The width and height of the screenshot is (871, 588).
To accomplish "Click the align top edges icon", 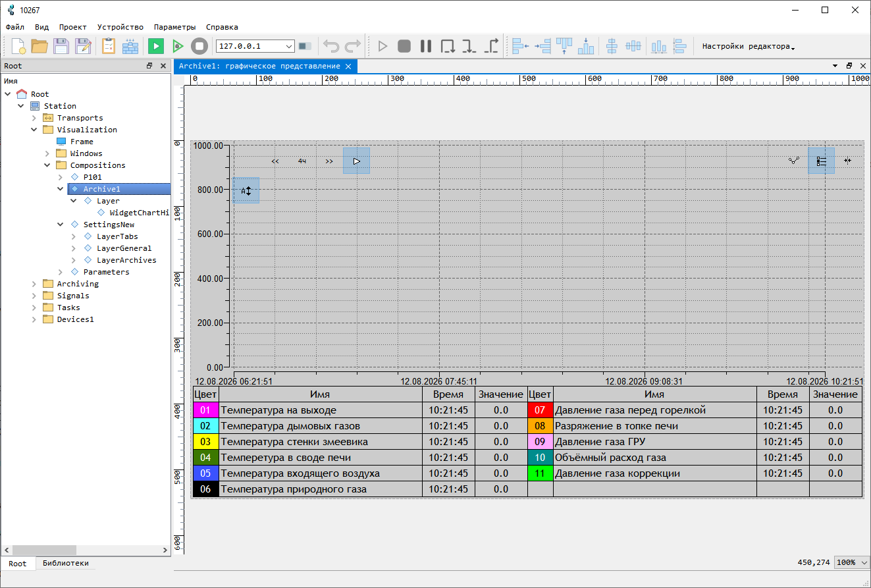I will click(564, 46).
